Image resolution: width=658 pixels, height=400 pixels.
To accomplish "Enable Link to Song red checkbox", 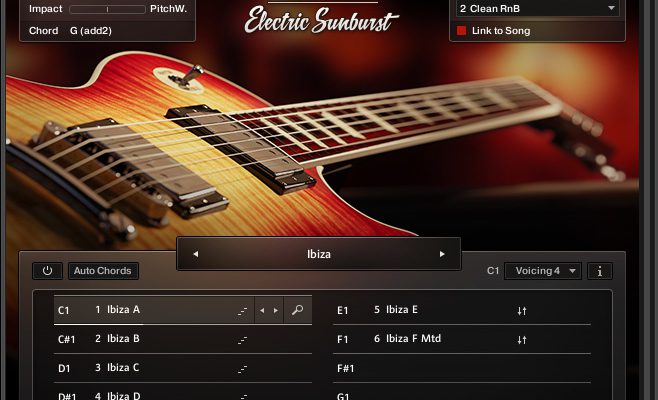I will (461, 31).
